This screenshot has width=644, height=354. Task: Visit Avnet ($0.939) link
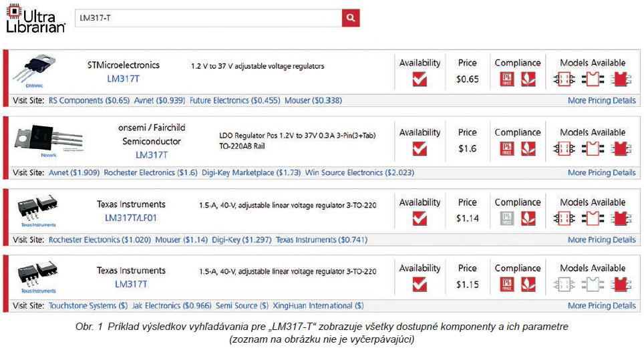point(160,100)
